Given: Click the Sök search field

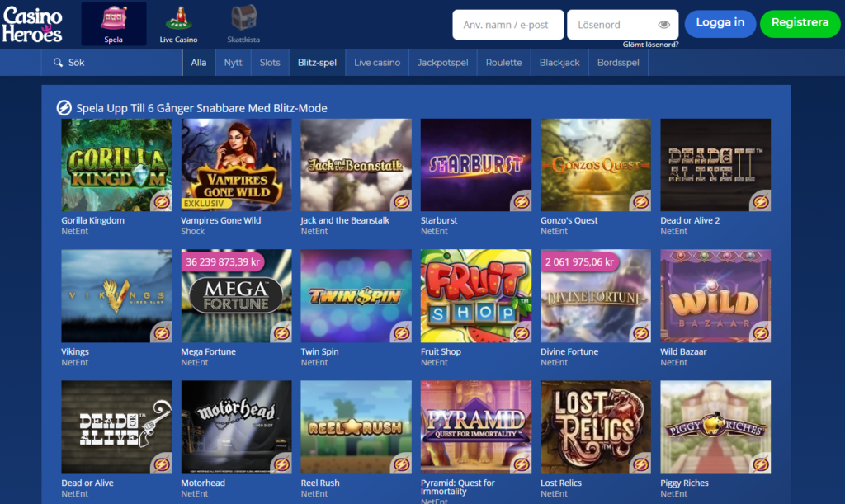Looking at the screenshot, I should point(111,63).
